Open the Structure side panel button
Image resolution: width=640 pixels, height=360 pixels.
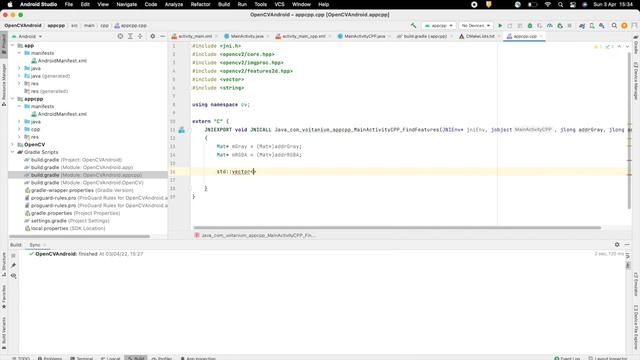click(x=4, y=264)
